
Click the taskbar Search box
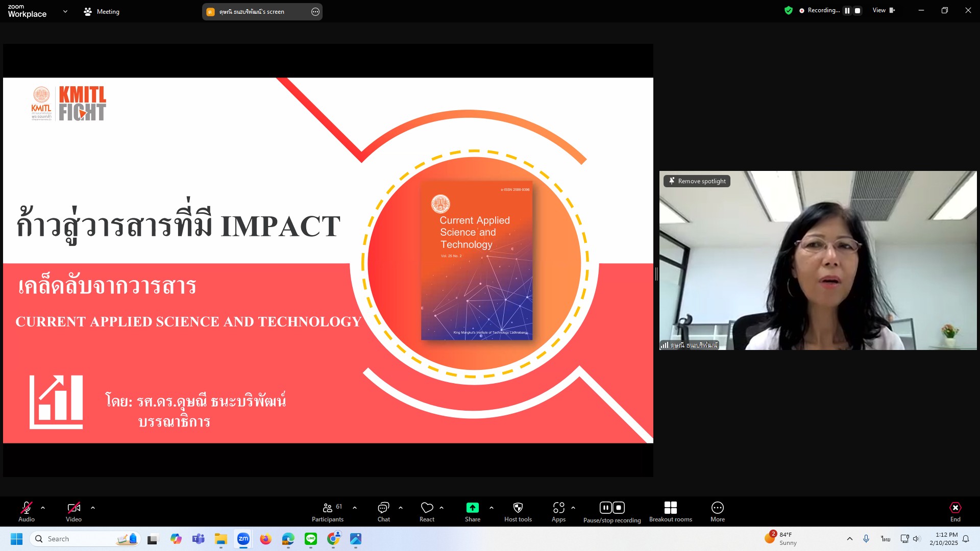85,539
